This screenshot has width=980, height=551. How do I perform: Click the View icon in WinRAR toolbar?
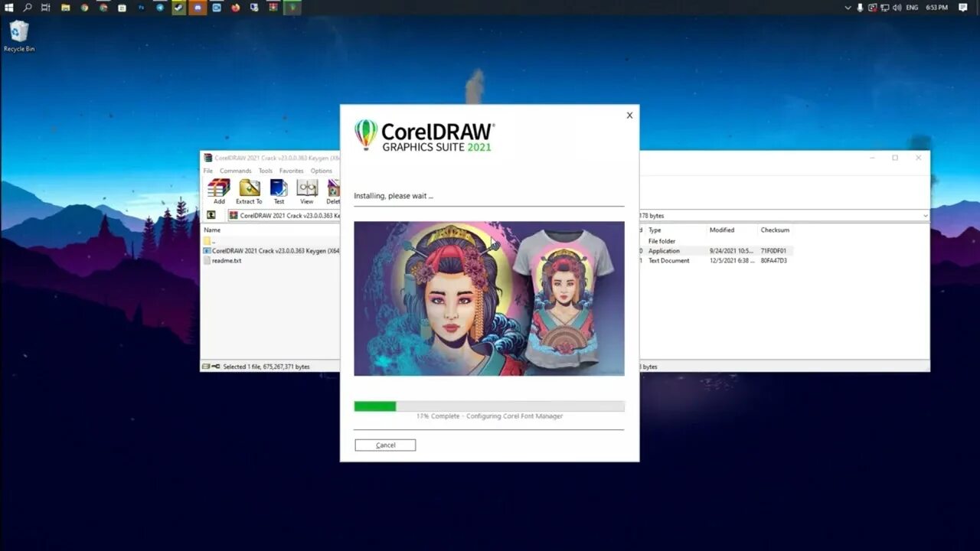click(x=307, y=187)
